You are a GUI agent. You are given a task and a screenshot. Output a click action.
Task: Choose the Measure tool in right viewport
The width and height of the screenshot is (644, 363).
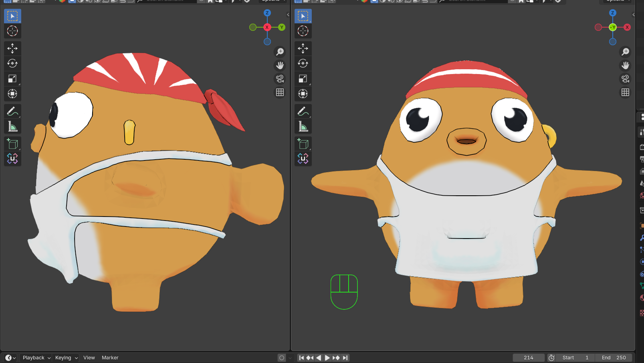pyautogui.click(x=303, y=127)
